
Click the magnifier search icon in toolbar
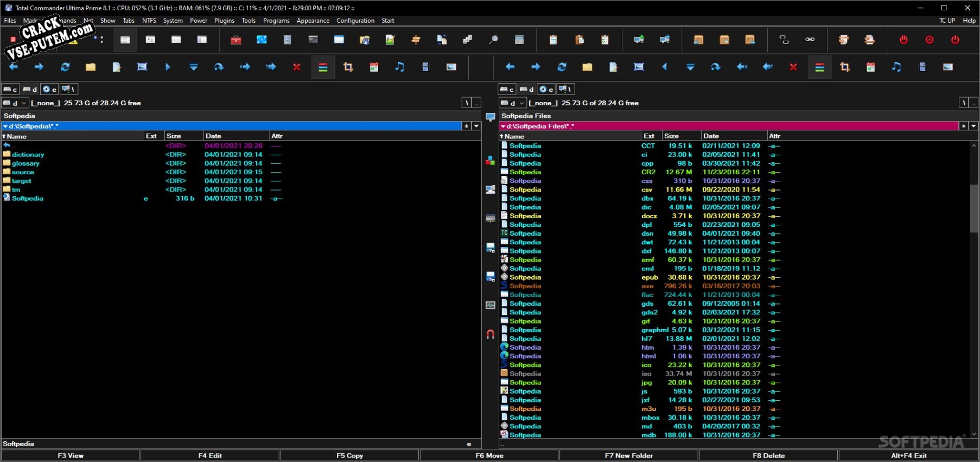click(x=493, y=40)
